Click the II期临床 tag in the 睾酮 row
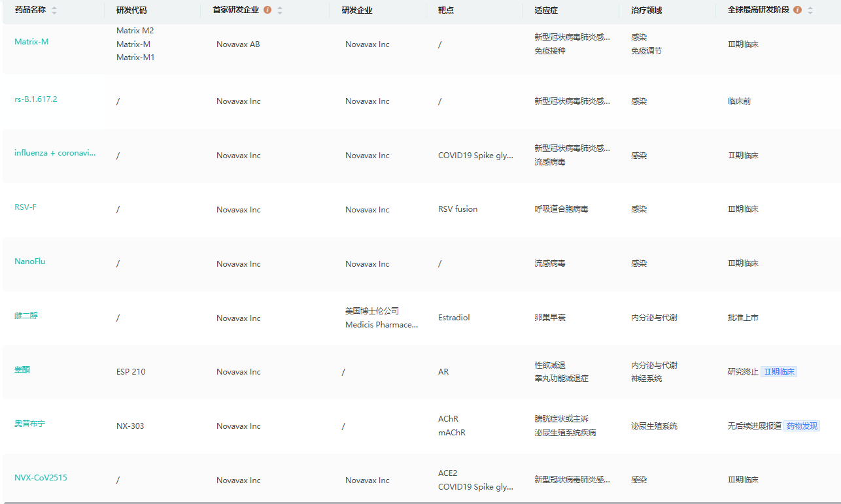This screenshot has width=841, height=504. 779,372
